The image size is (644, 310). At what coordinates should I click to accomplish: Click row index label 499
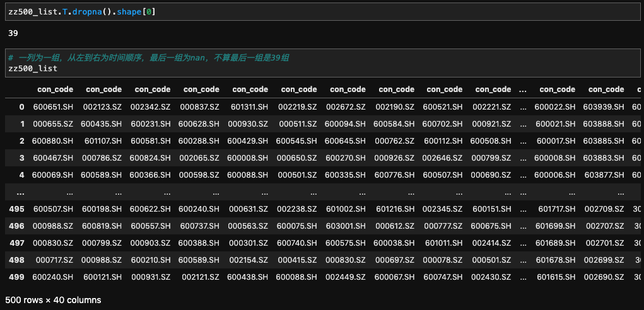[16, 277]
